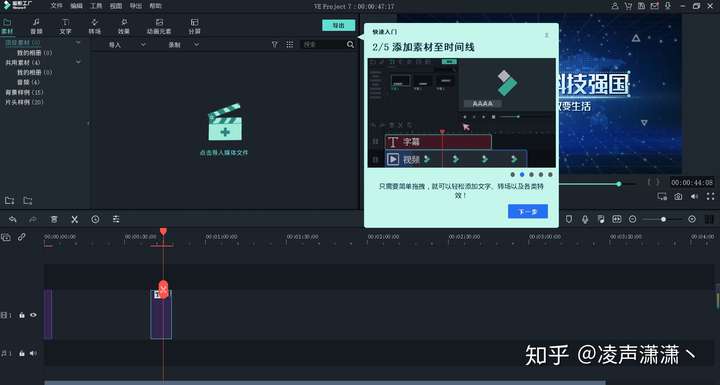This screenshot has height=385, width=720.
Task: Click the delete folder icon
Action: (28, 201)
